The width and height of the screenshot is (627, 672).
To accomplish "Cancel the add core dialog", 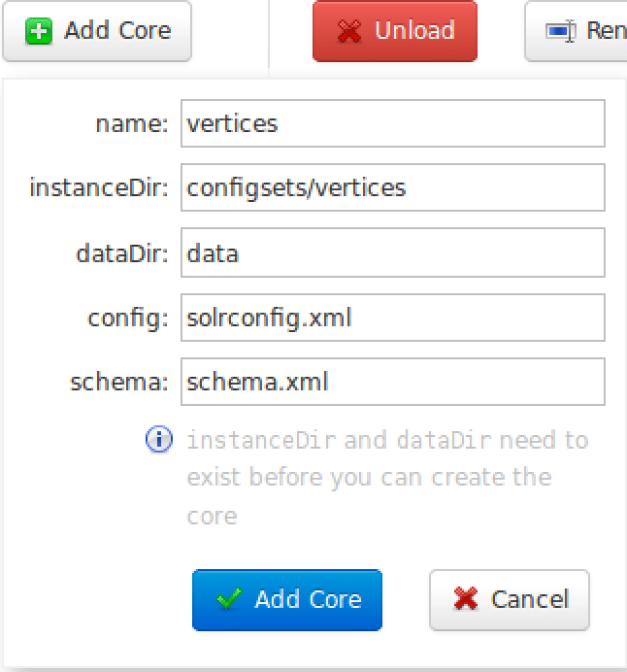I will pyautogui.click(x=510, y=599).
